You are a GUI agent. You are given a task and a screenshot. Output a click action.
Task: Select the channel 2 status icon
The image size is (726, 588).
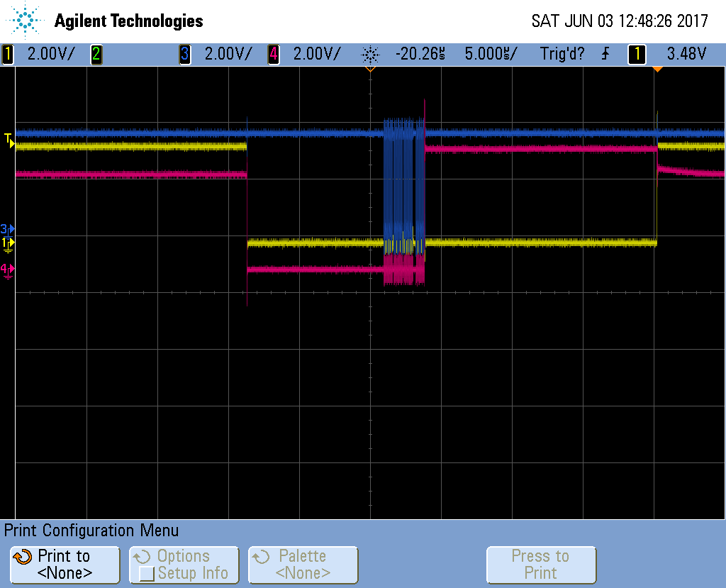96,55
